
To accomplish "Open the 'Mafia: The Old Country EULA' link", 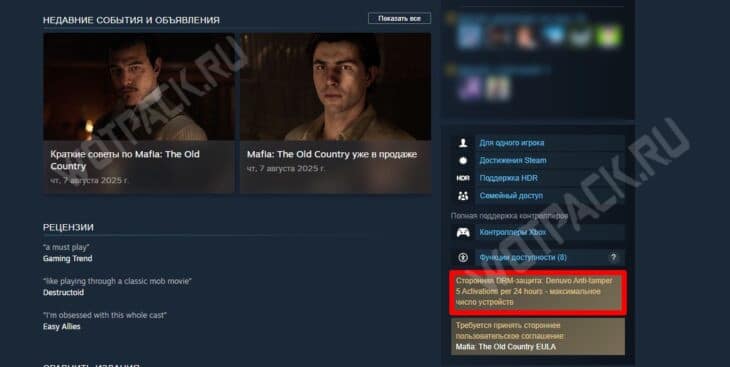I will [506, 347].
